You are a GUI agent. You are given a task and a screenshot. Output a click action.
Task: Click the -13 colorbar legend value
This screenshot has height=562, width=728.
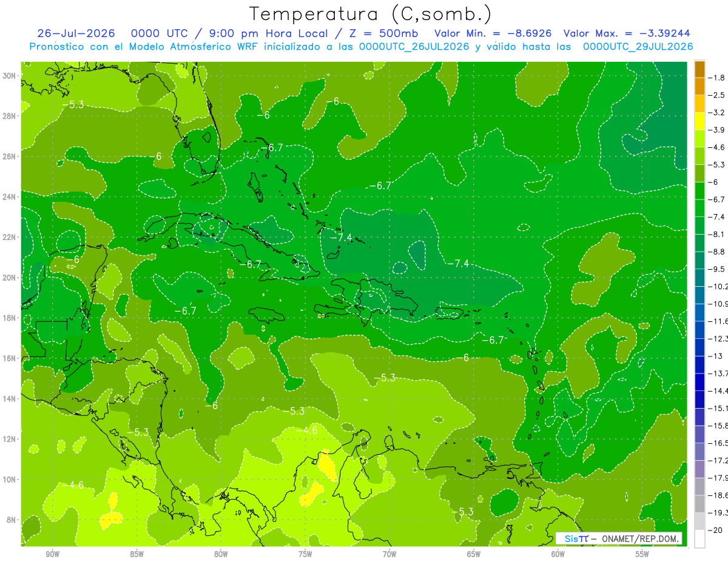(x=715, y=356)
